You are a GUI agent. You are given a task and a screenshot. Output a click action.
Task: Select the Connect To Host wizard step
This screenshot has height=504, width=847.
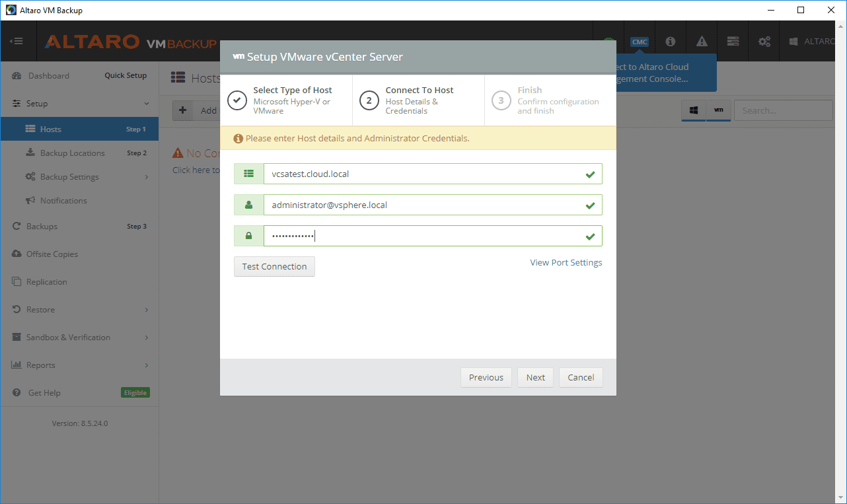[x=418, y=100]
